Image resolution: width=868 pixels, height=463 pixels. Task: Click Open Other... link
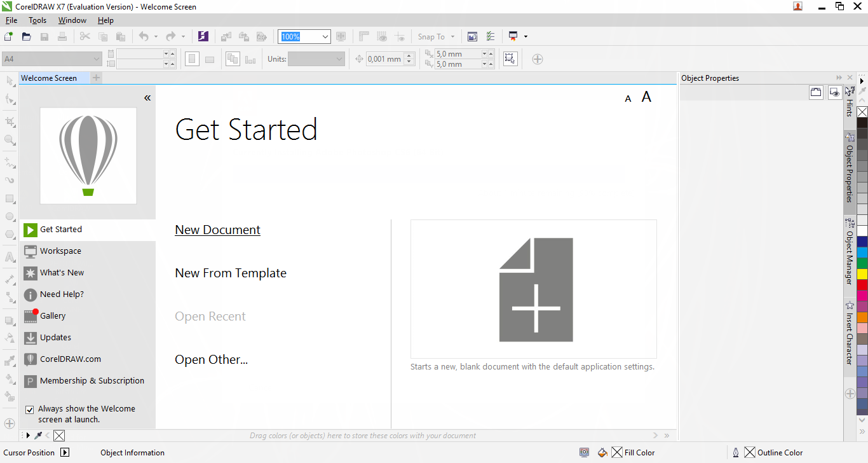coord(212,360)
